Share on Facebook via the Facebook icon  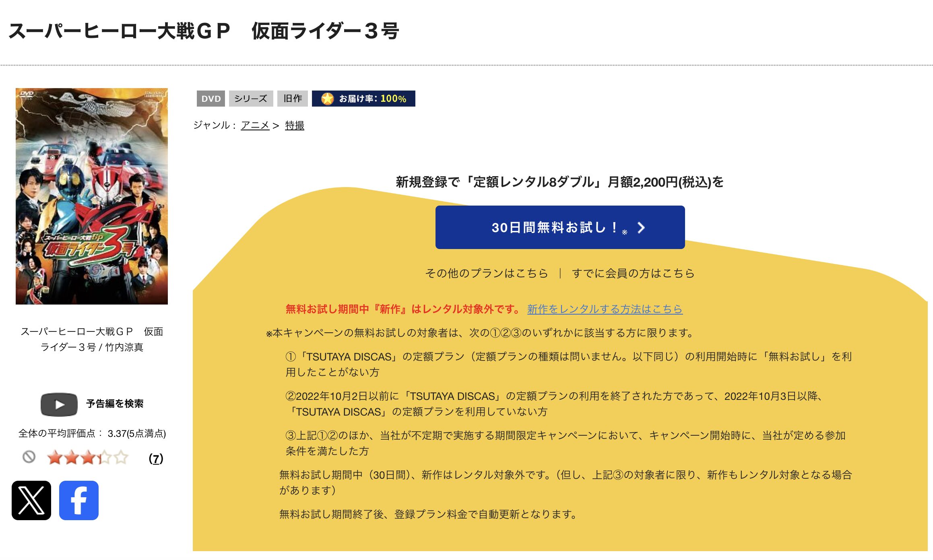pyautogui.click(x=79, y=500)
